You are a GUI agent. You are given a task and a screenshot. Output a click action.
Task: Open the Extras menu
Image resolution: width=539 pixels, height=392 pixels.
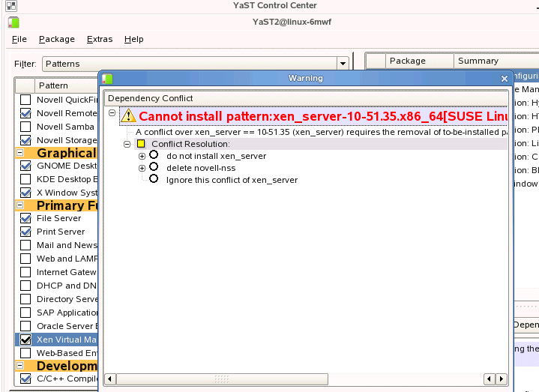tap(100, 39)
